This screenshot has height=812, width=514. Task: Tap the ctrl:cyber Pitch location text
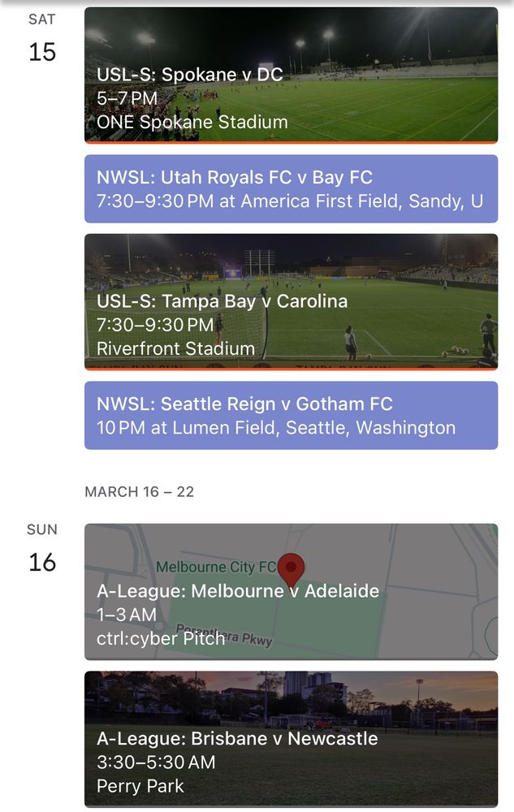[x=160, y=638]
